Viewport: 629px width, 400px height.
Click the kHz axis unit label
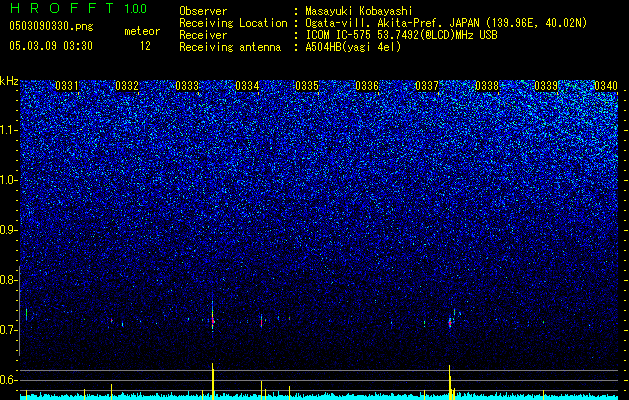pyautogui.click(x=9, y=81)
